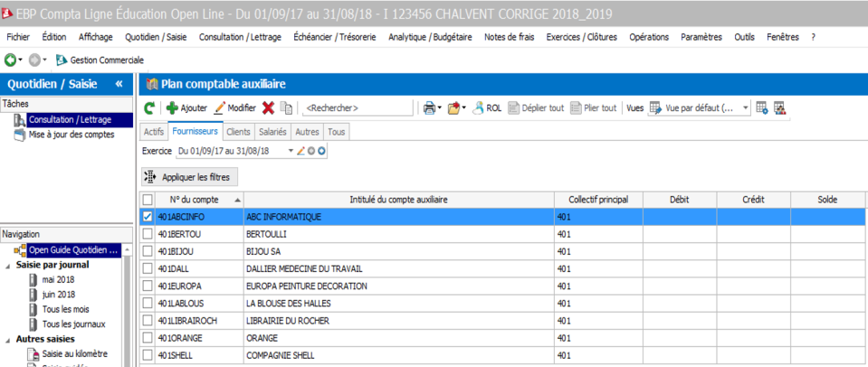
Task: Click the green back navigation arrow
Action: (10, 60)
